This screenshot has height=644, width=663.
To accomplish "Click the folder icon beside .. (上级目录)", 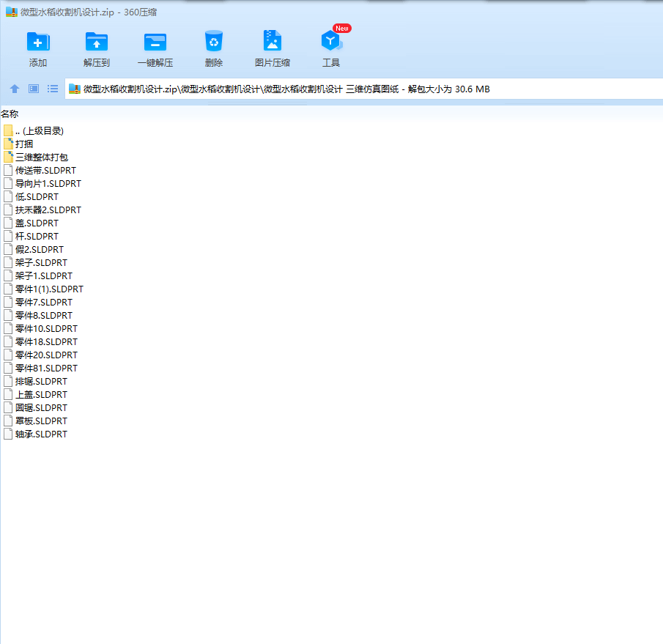I will 8,131.
